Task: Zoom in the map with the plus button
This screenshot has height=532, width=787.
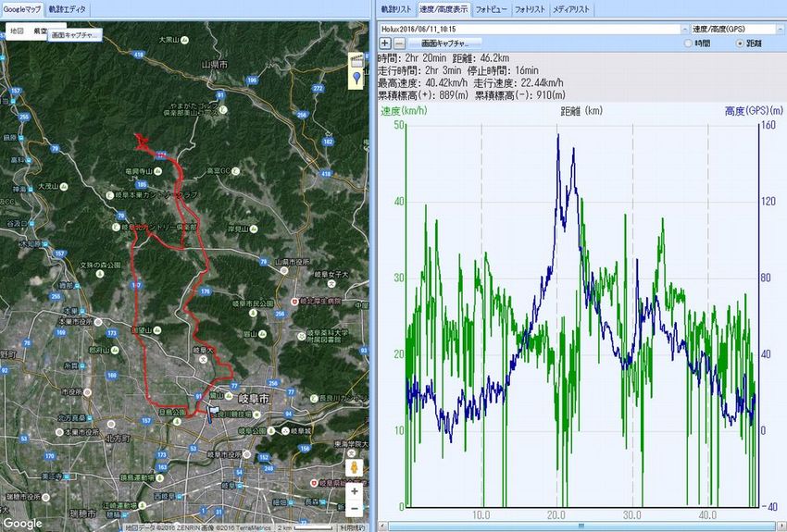Action: (x=355, y=491)
